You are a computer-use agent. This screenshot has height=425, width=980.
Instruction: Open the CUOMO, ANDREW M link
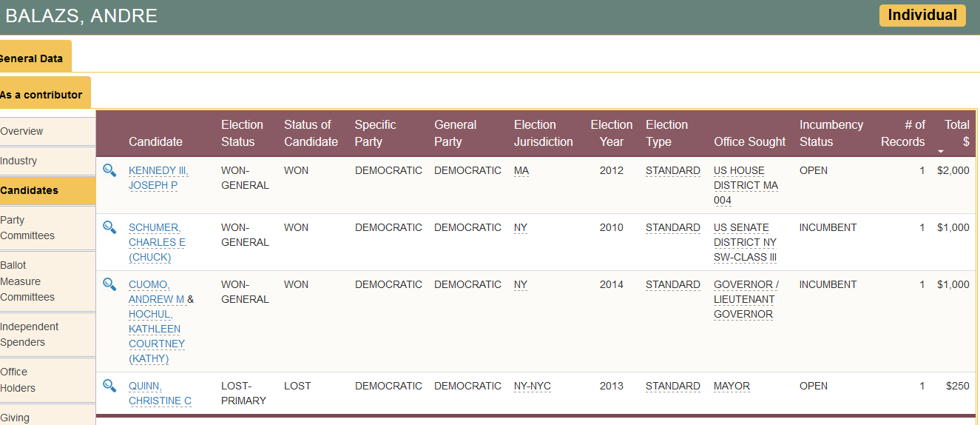tap(156, 292)
